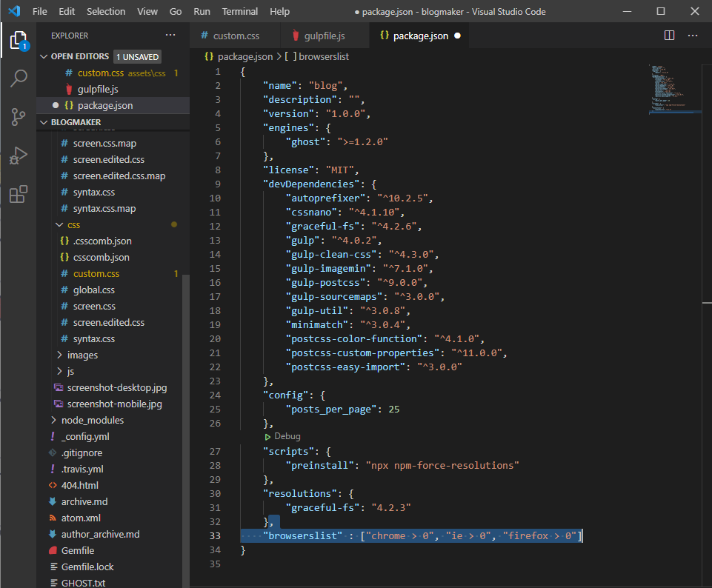Switch to the custom.css editor tab
This screenshot has height=588, width=712.
click(235, 36)
